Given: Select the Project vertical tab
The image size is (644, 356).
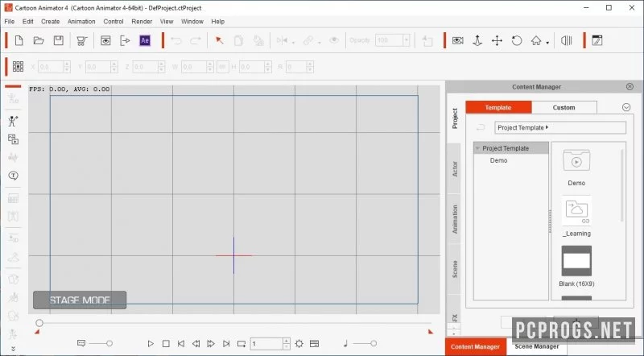Looking at the screenshot, I should [x=454, y=119].
